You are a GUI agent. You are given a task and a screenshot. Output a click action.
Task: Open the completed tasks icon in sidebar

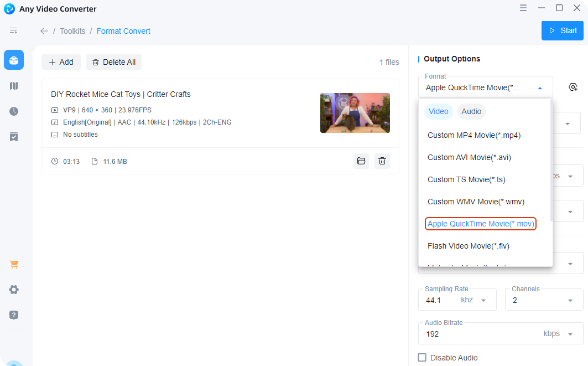[x=14, y=137]
